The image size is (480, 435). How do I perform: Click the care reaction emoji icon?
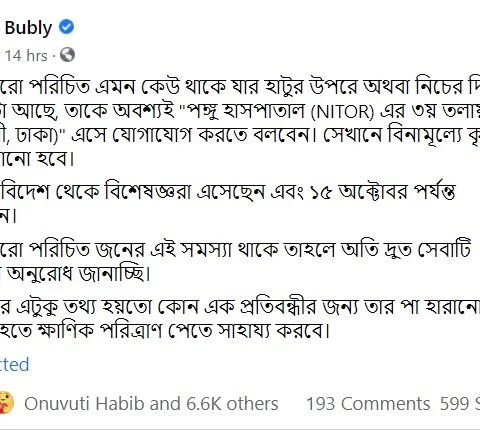click(x=7, y=403)
